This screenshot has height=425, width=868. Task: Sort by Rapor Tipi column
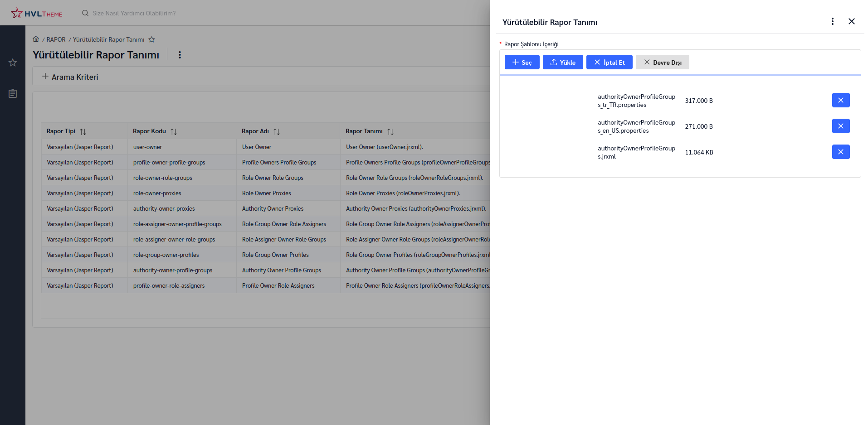click(x=83, y=131)
